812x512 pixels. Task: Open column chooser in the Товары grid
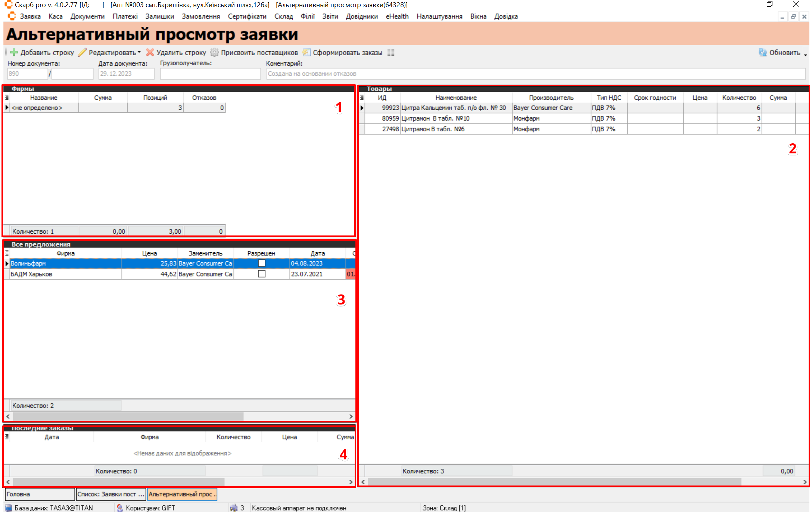[361, 98]
